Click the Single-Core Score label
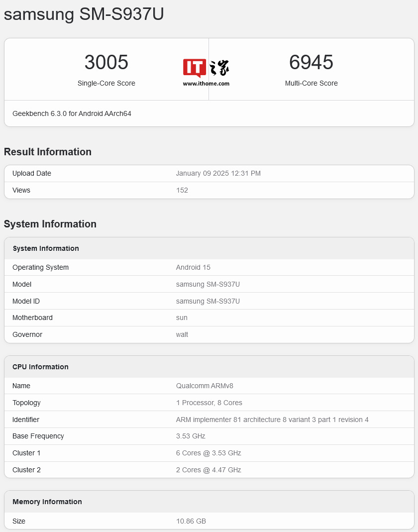 pyautogui.click(x=106, y=83)
